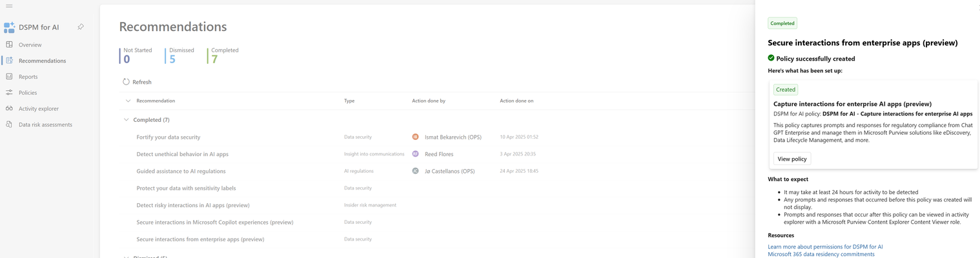Viewport: 980px width, 258px height.
Task: Sort by Action done by column header
Action: point(429,101)
